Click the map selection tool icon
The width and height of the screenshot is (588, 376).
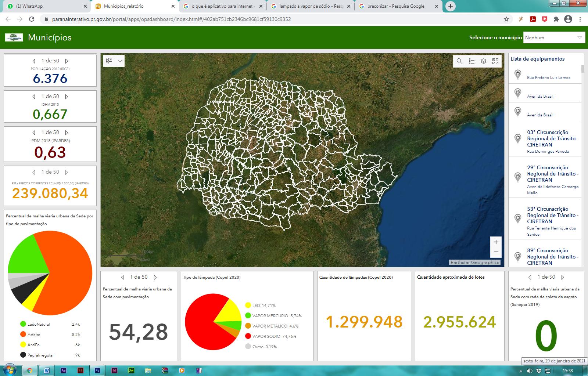(x=109, y=61)
